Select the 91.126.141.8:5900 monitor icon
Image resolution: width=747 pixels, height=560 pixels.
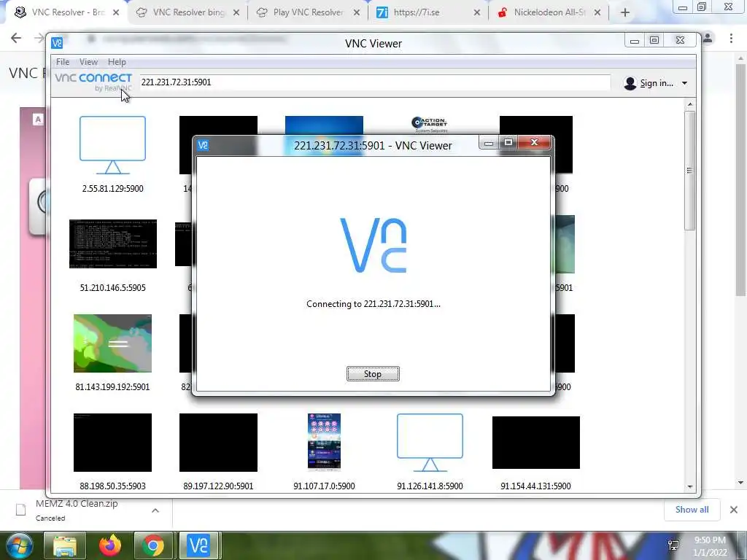click(x=430, y=443)
